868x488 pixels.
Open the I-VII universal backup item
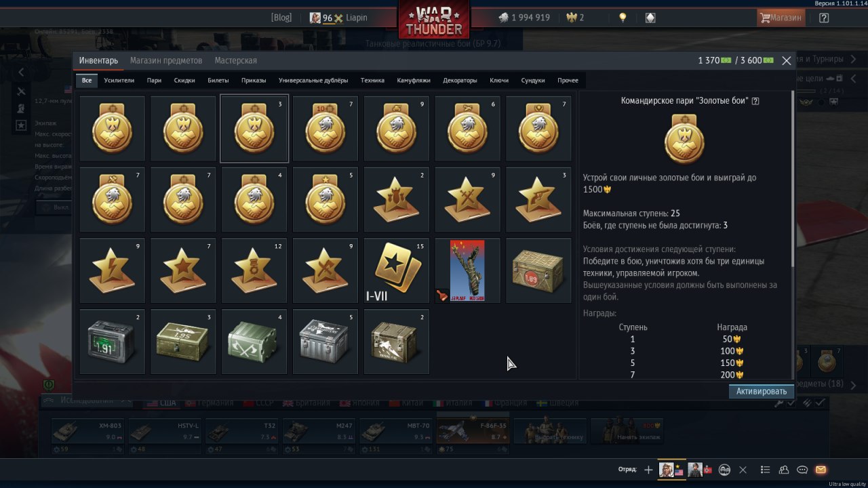(x=397, y=270)
